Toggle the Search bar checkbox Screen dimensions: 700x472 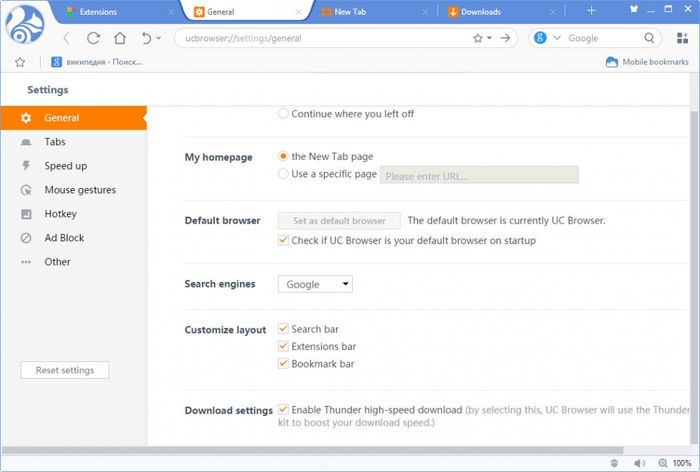point(283,329)
